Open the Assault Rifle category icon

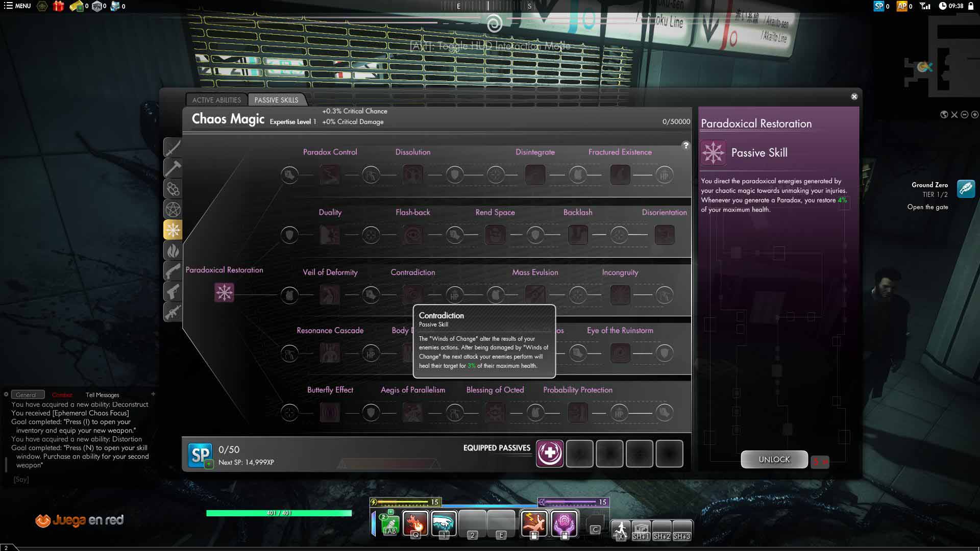pos(173,312)
